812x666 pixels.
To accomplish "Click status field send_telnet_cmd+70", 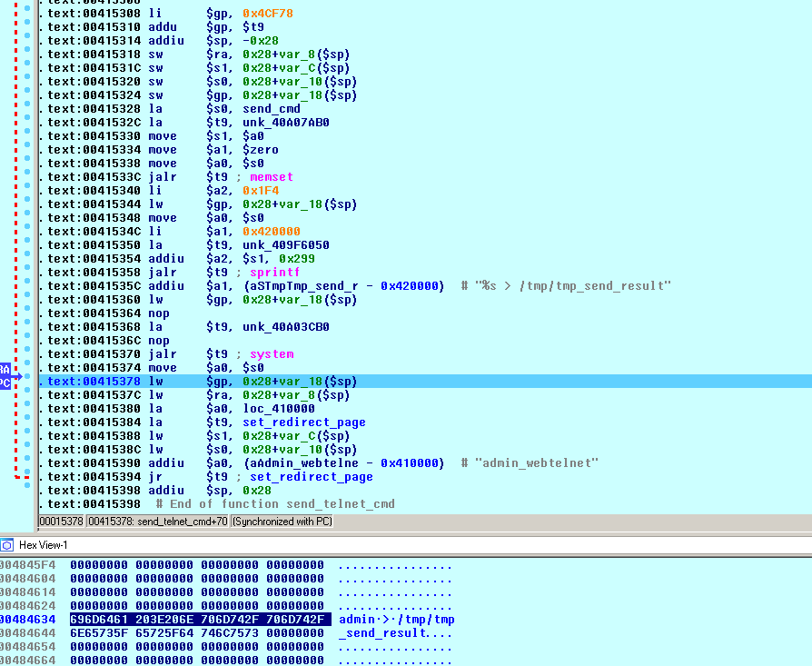I will pyautogui.click(x=157, y=521).
